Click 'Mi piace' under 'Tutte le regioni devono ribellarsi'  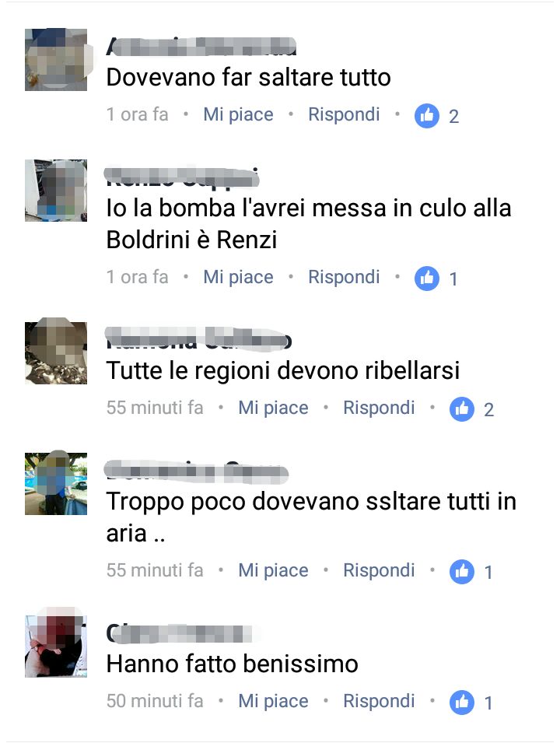273,408
